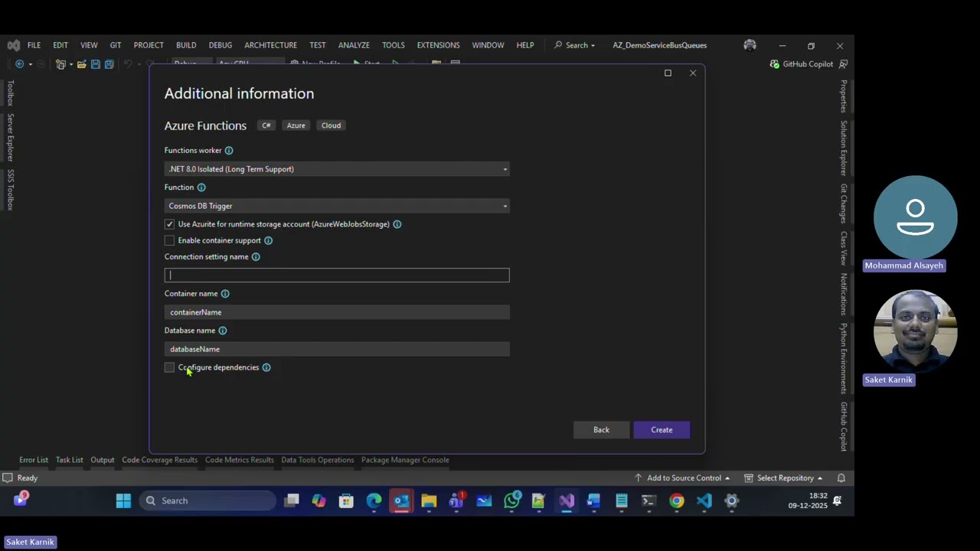Open Toolbox side tab

pos(11,93)
